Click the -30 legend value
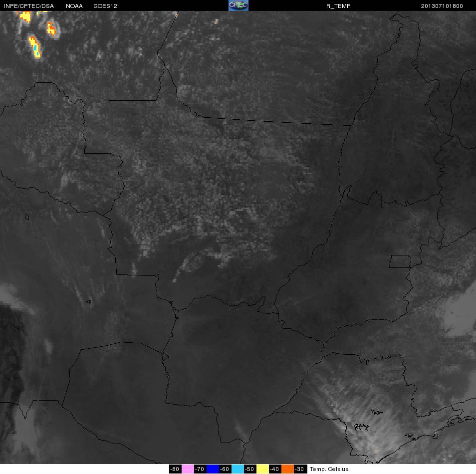476x474 pixels. [300, 469]
